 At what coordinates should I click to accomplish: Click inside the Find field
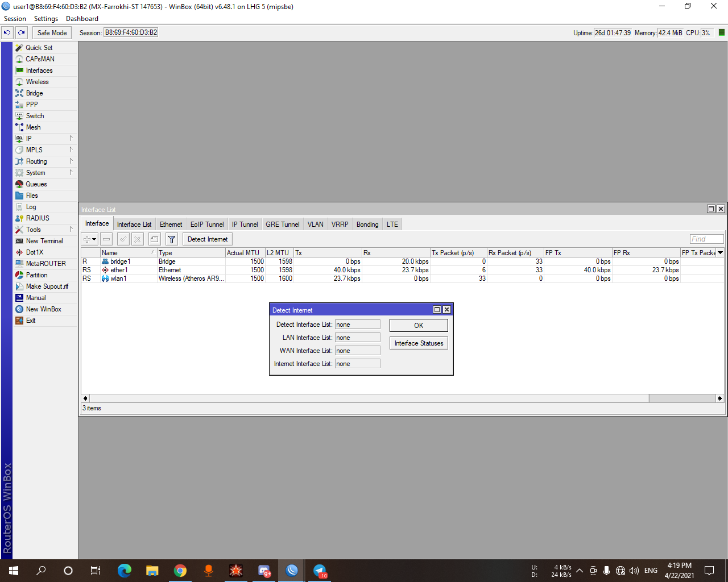coord(706,239)
